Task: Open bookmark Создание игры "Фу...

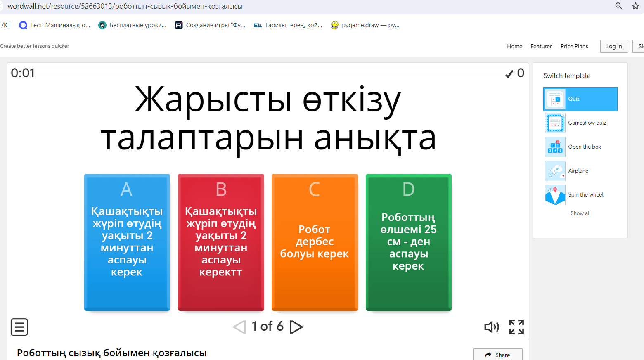Action: tap(210, 25)
